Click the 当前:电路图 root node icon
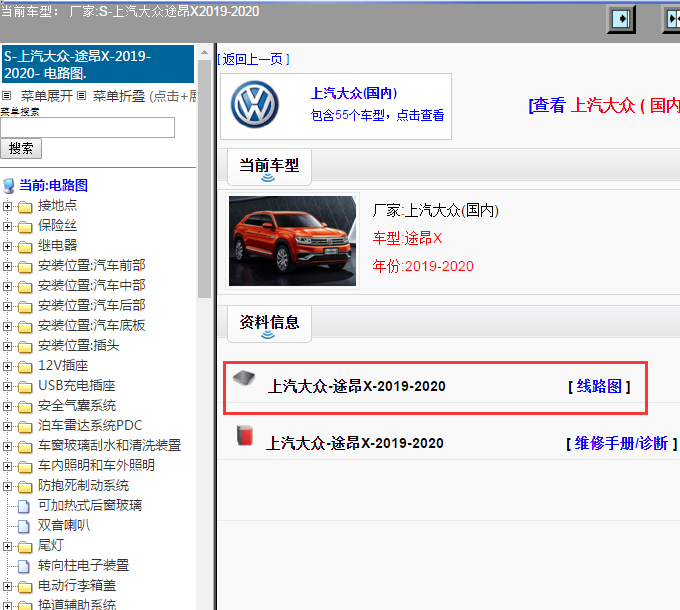This screenshot has width=680, height=610. point(9,186)
